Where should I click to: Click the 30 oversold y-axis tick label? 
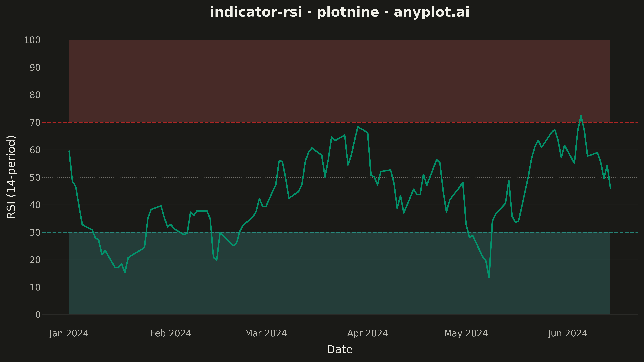tap(35, 232)
